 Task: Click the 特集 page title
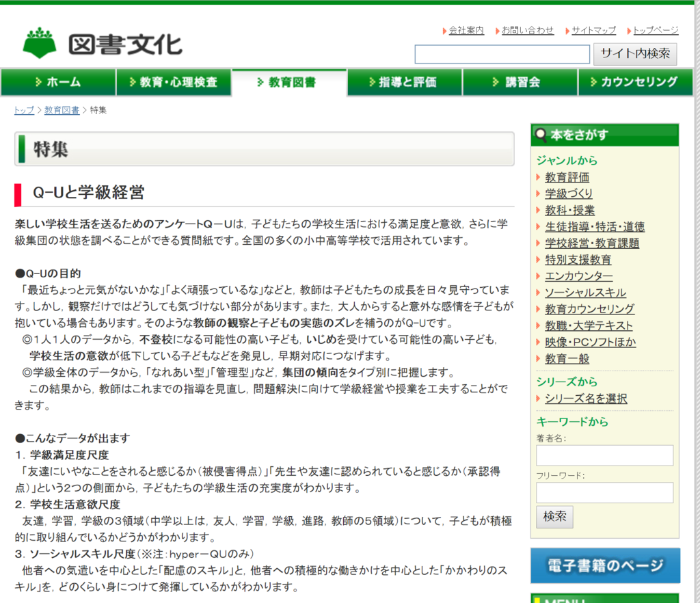pos(51,148)
